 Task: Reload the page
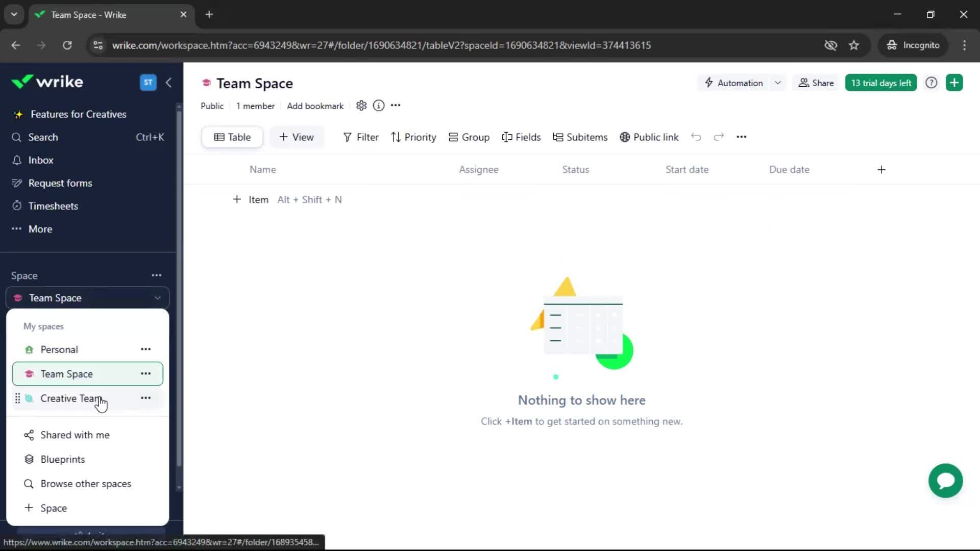(x=67, y=45)
